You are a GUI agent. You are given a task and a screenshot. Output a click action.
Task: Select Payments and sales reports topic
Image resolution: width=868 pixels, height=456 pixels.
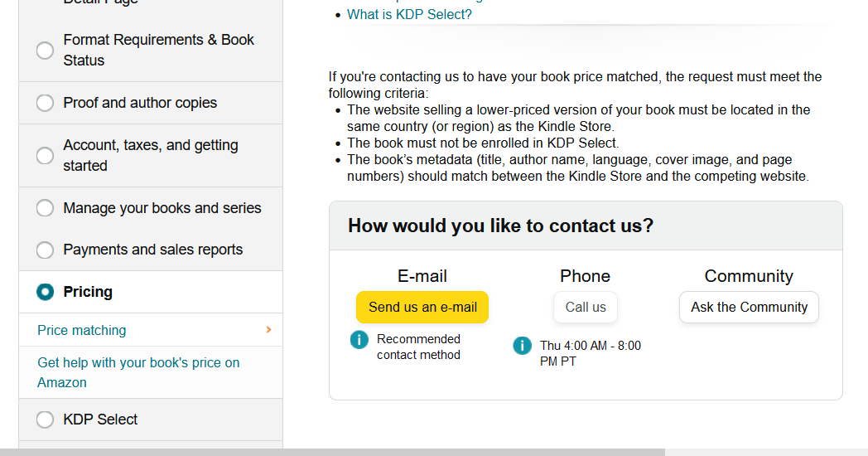(45, 250)
